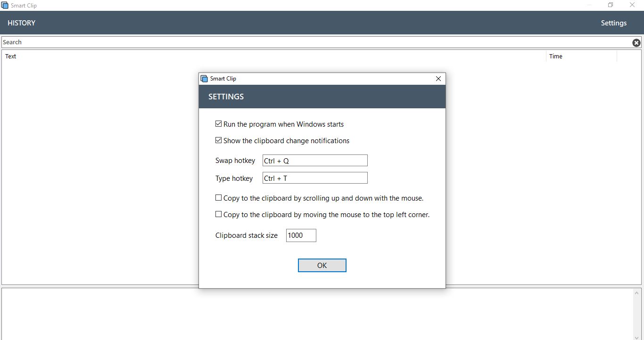The height and width of the screenshot is (340, 644).
Task: Sort the history by the Text column header
Action: tap(274, 57)
